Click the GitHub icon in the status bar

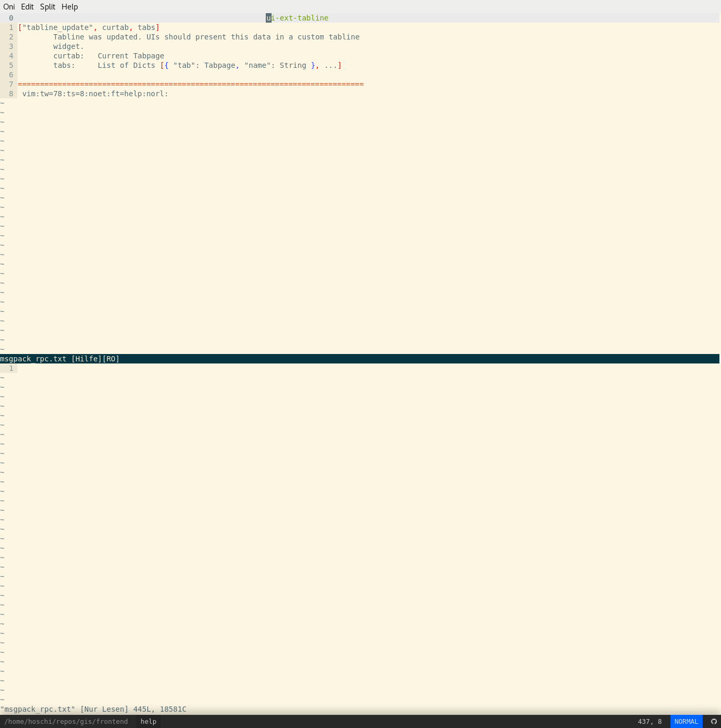(714, 721)
